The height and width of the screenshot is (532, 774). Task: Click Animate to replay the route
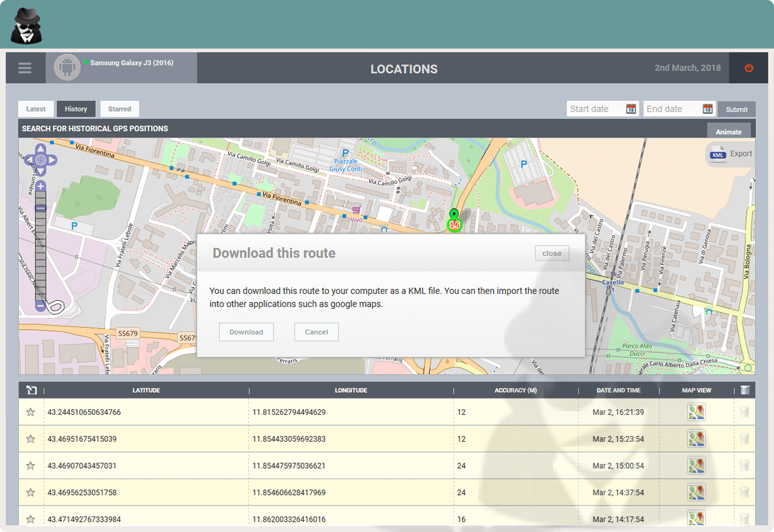coord(729,132)
